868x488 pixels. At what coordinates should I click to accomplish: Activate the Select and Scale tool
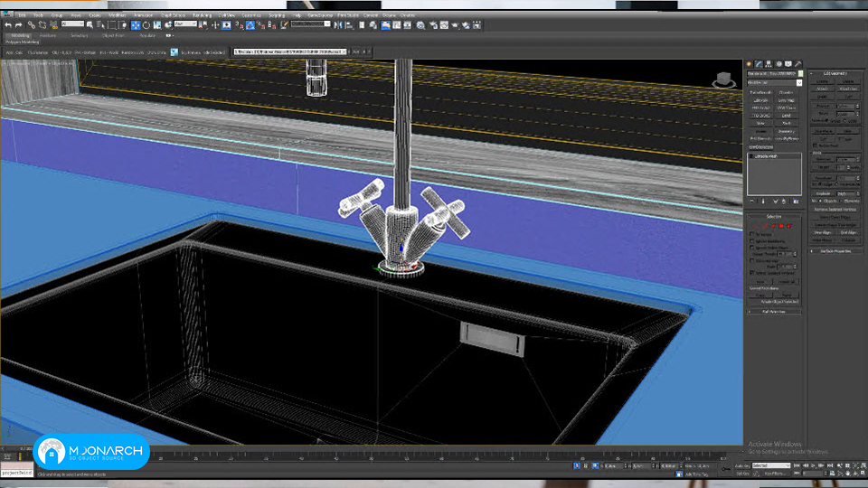point(157,25)
